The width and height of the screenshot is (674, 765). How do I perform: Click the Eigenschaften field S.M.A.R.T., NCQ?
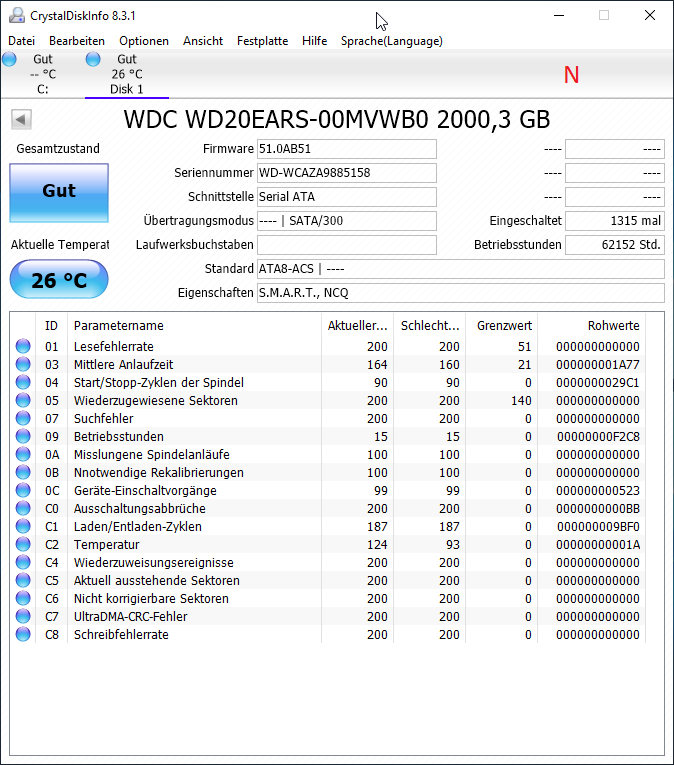click(461, 293)
